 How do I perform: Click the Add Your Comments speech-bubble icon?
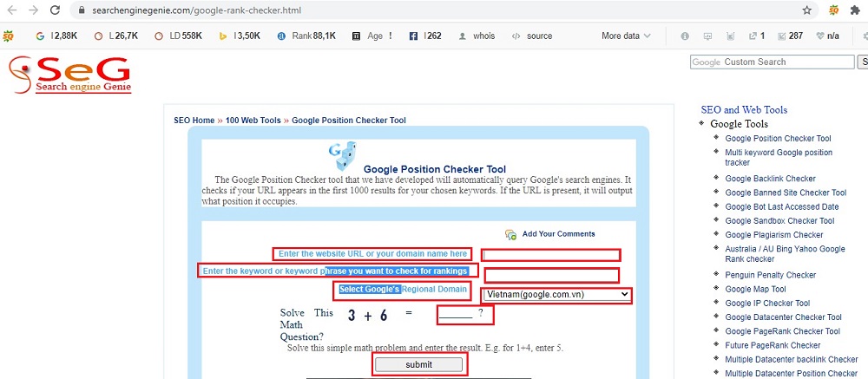[510, 234]
